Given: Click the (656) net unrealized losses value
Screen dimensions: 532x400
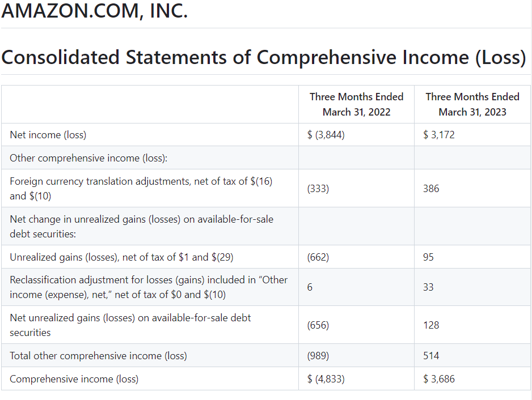Looking at the screenshot, I should click(x=318, y=325).
